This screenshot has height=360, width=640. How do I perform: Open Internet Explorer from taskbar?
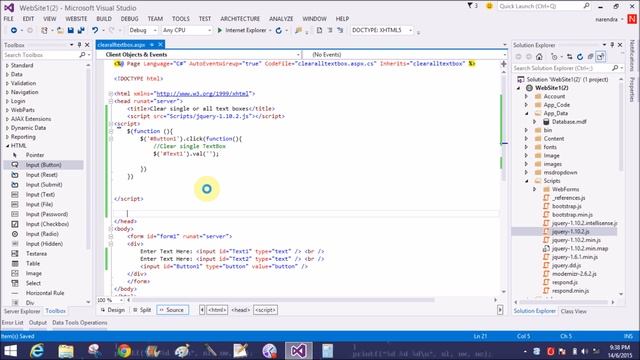tap(37, 351)
